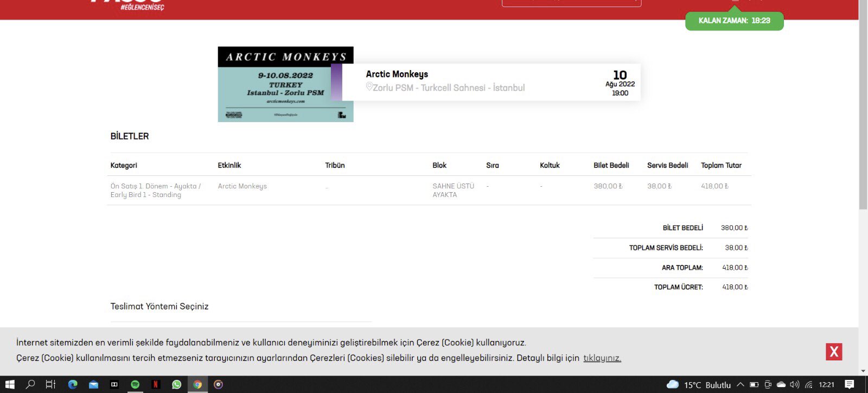Screen dimensions: 868x393
Task: Click the 'SAHNE ÜSTÜ AYAKTA' block cell
Action: [x=454, y=191]
